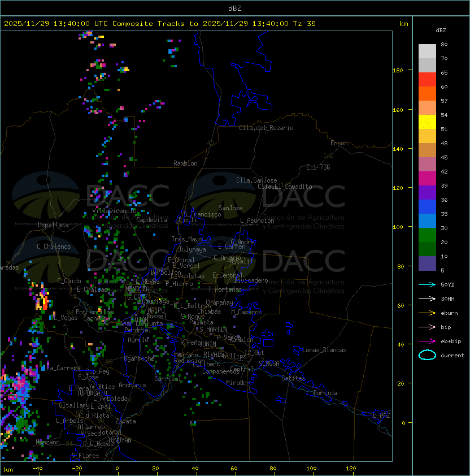Click the 'Zapata' map label
The image size is (470, 476).
point(125,421)
